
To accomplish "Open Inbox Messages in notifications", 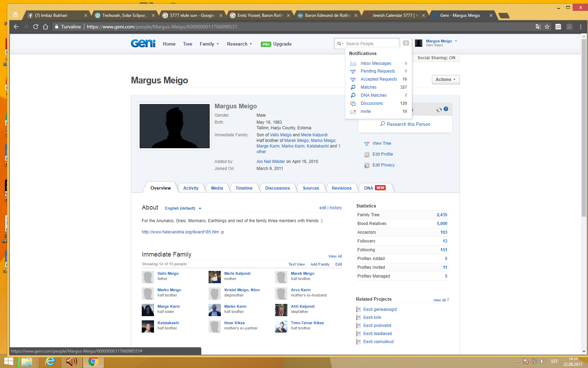I will click(x=376, y=63).
